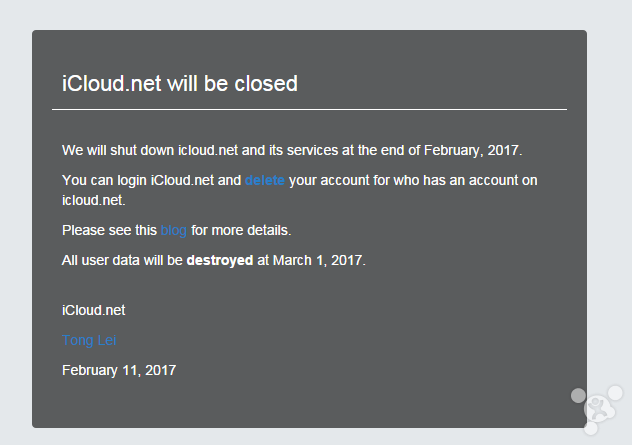Click the "for more details." text after blog
Viewport: 632px width, 445px height.
[241, 231]
